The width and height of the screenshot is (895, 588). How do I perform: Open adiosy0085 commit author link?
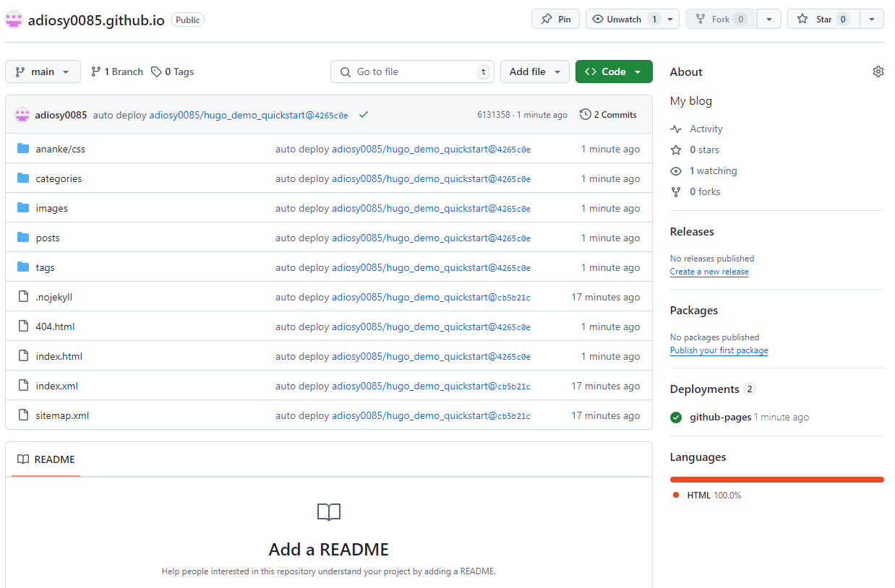click(61, 115)
